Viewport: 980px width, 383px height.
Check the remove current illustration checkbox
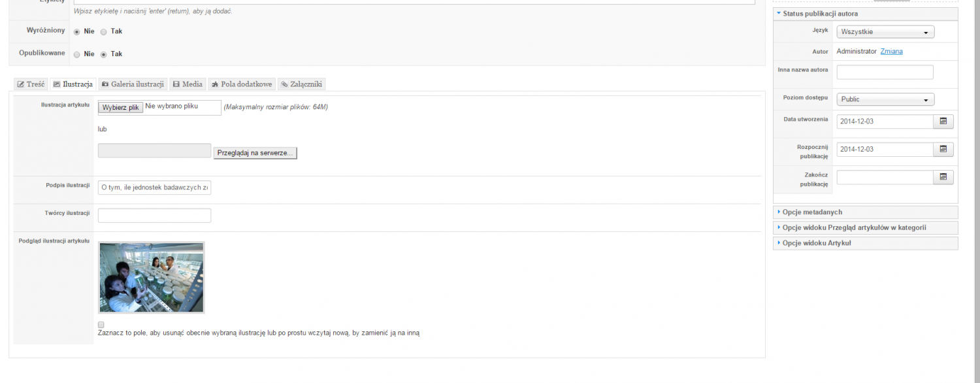click(x=101, y=325)
